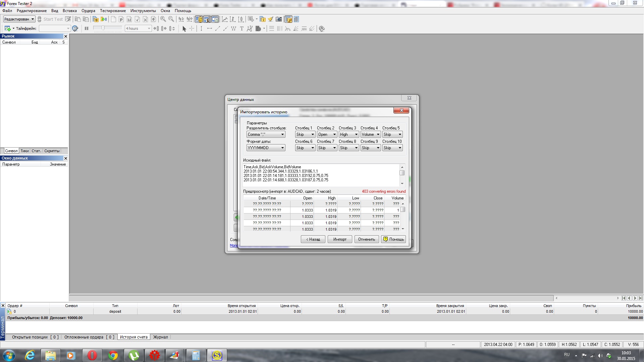Toggle the market watch panel icon
Image resolution: width=644 pixels, height=362 pixels.
(x=199, y=19)
